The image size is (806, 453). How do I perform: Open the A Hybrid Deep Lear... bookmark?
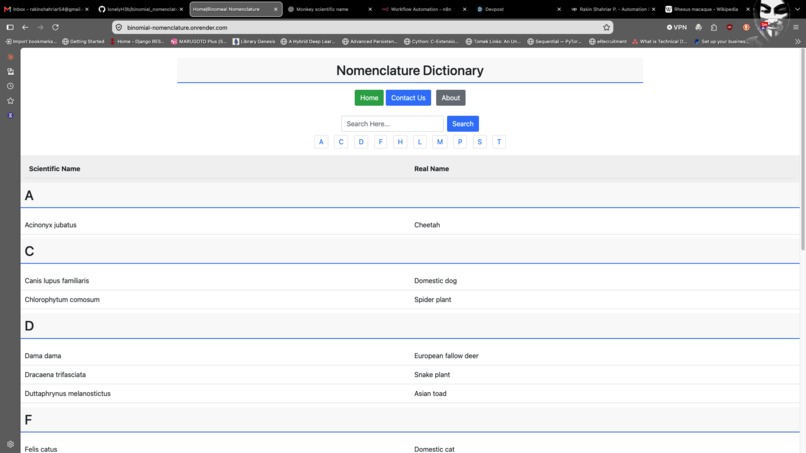(308, 42)
